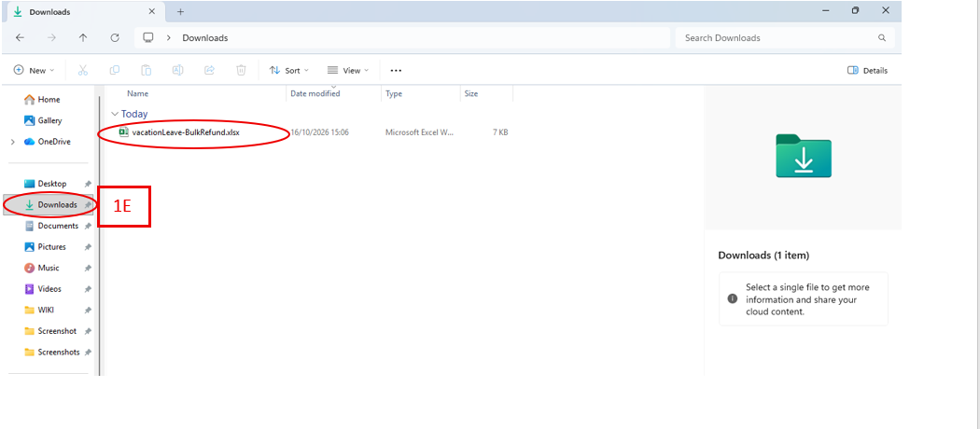Click the Cut scissors icon
Screen dimensions: 980x429
[82, 71]
